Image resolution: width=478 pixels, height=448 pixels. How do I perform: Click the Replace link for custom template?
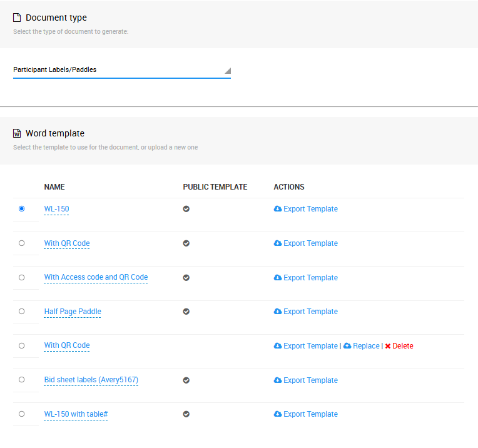tap(366, 346)
